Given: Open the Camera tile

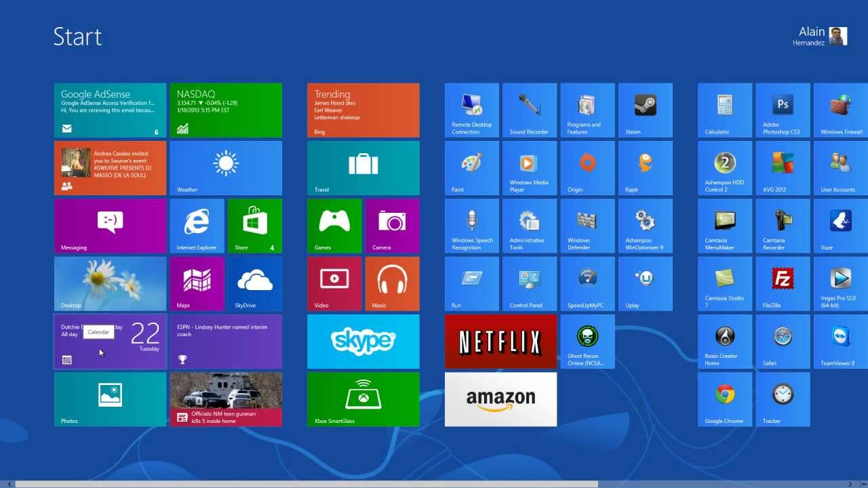Looking at the screenshot, I should [393, 226].
